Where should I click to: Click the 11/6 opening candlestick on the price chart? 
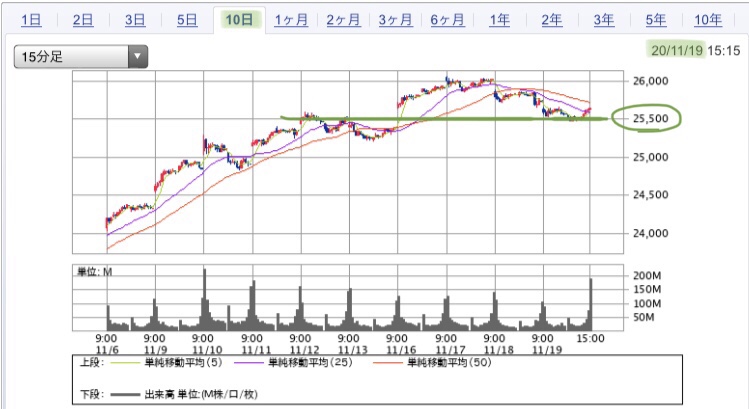point(107,224)
